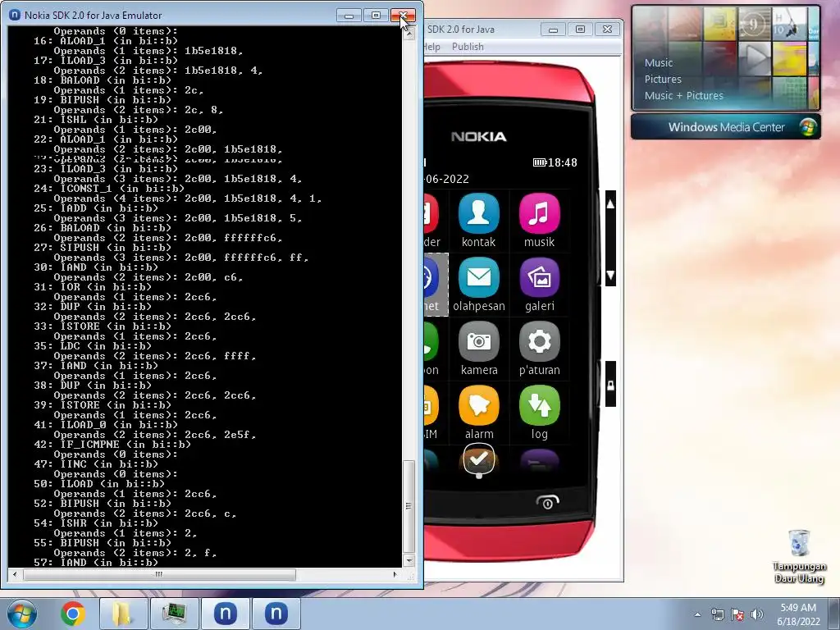Switch to second Nokia SDK taskbar item
840x630 pixels.
(276, 614)
